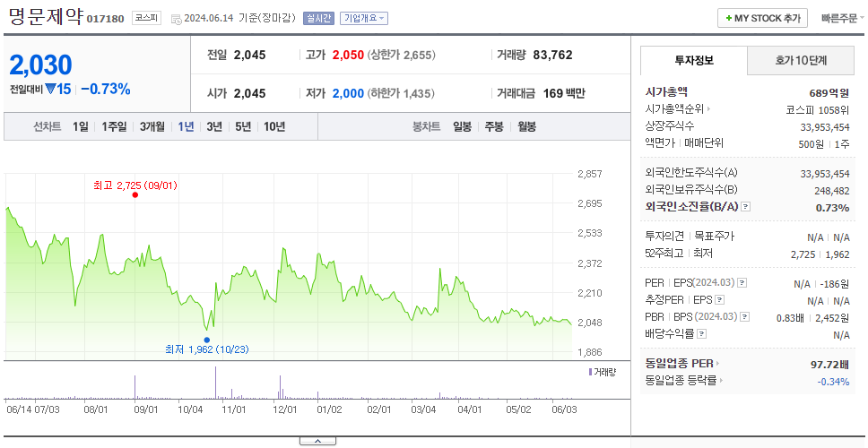Show the 주봉 candle chart
Image resolution: width=868 pixels, height=448 pixels.
494,126
